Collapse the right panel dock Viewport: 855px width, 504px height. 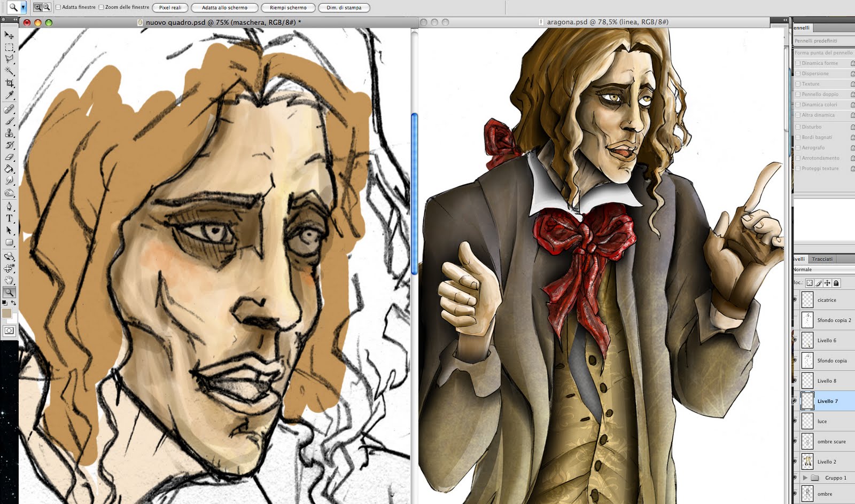click(x=786, y=20)
